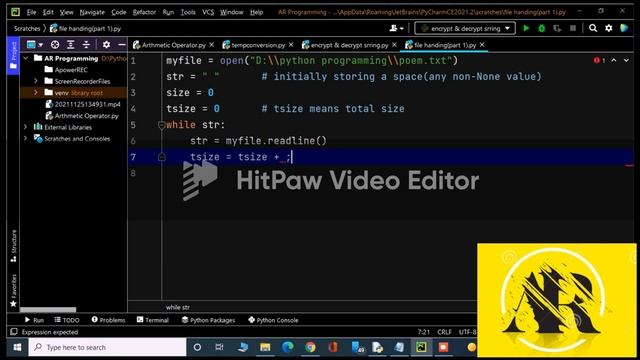Click cursor position 7:21 in status bar

[x=424, y=332]
